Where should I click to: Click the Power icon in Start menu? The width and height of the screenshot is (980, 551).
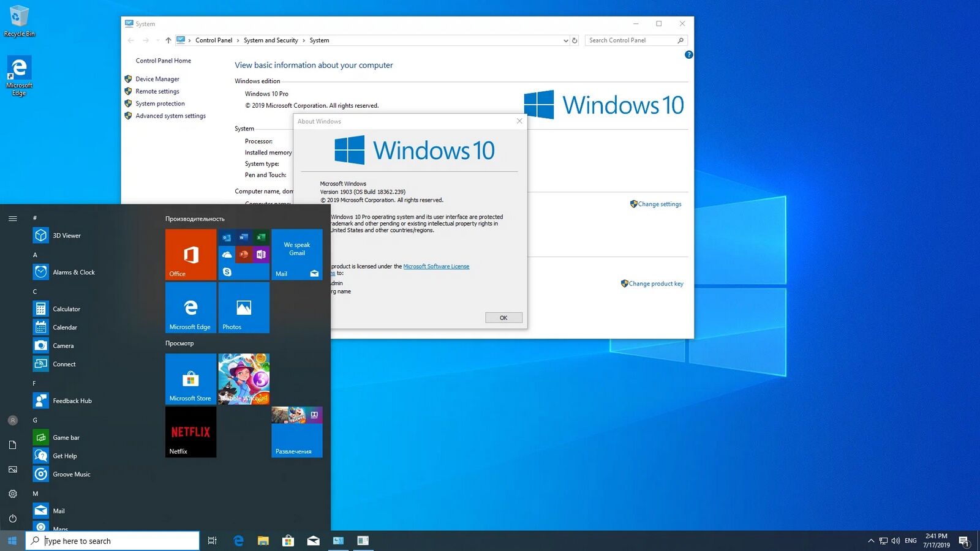click(x=13, y=518)
